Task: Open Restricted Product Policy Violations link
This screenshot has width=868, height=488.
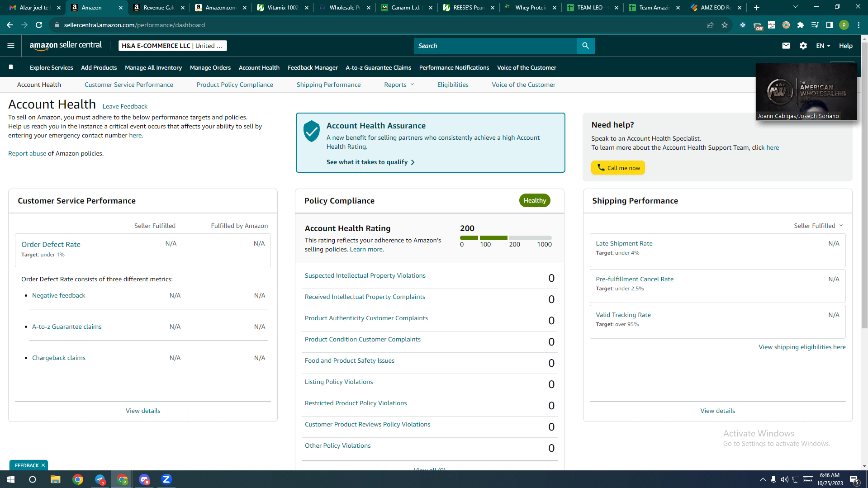Action: [x=356, y=403]
